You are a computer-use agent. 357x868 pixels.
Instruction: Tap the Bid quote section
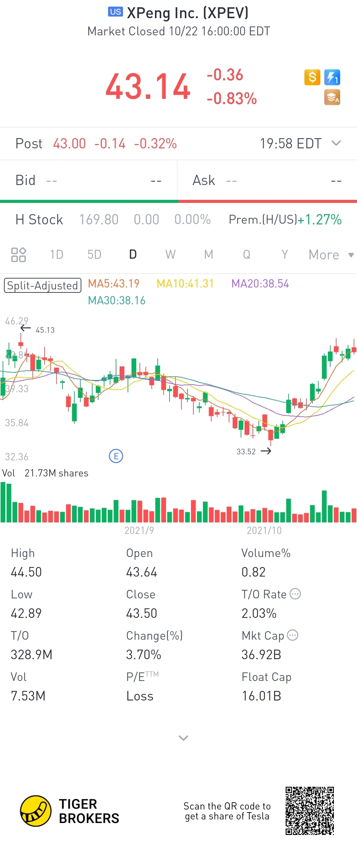pos(89,180)
